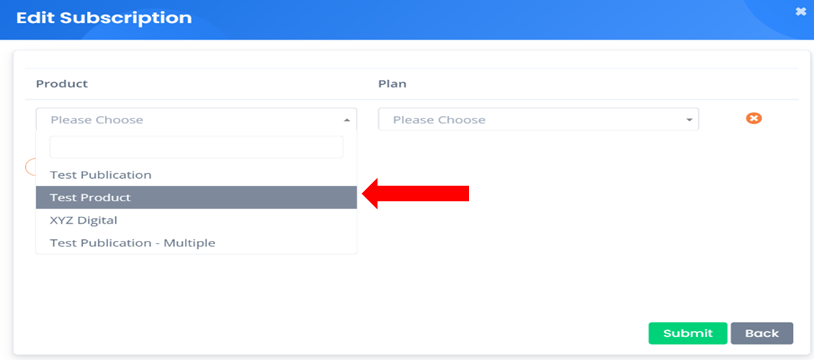Click the blue dialog header bar

tap(407, 20)
